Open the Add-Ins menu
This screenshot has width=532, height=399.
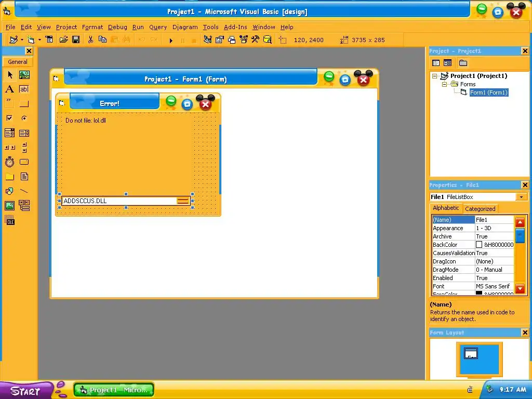[235, 27]
